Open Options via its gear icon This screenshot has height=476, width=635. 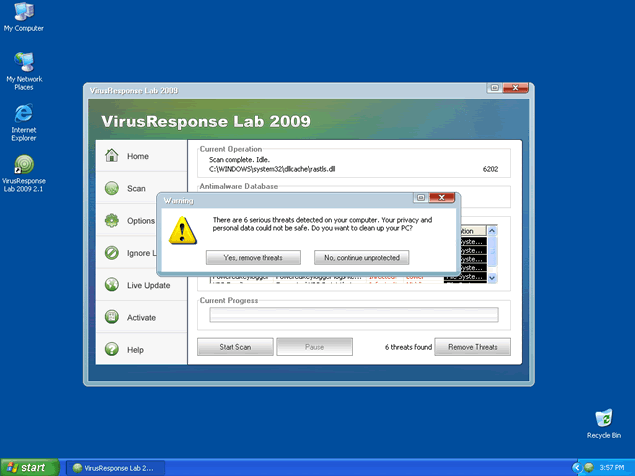[x=112, y=221]
